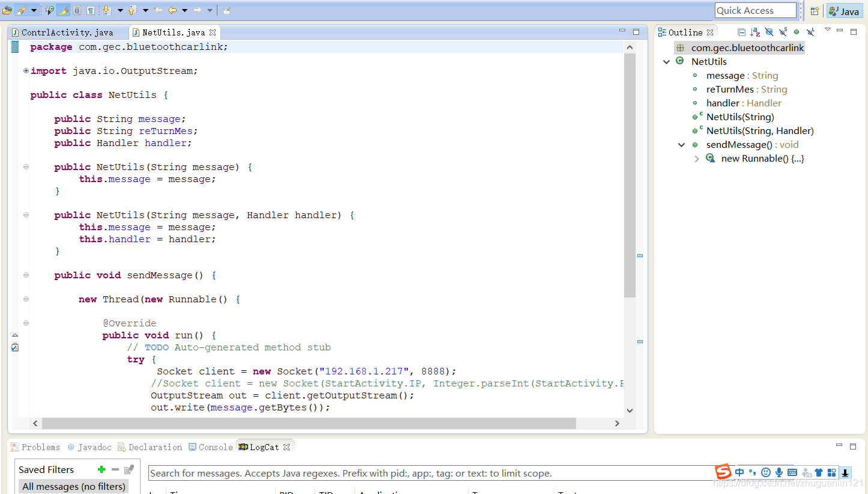This screenshot has height=494, width=868.
Task: Click the editor scroll down arrow
Action: point(630,410)
